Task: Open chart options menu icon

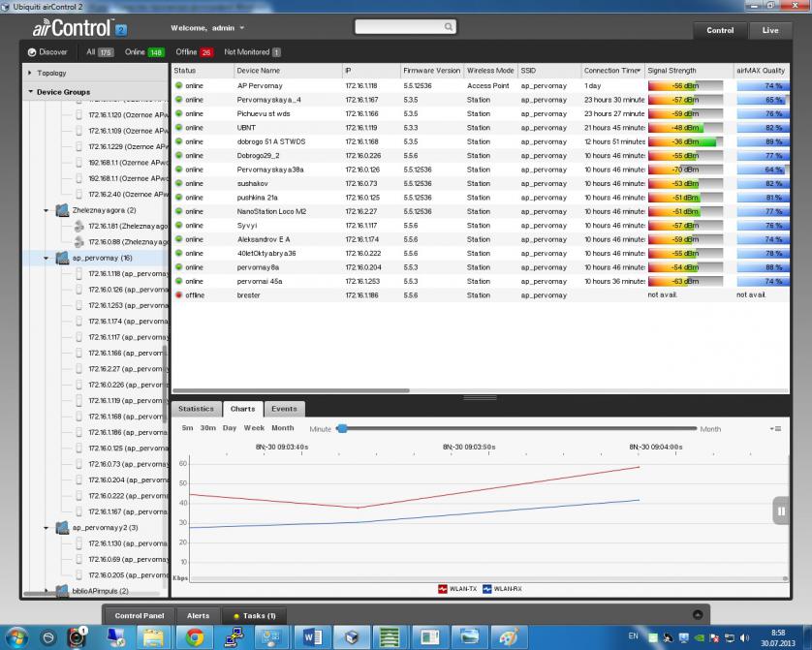Action: [x=775, y=428]
